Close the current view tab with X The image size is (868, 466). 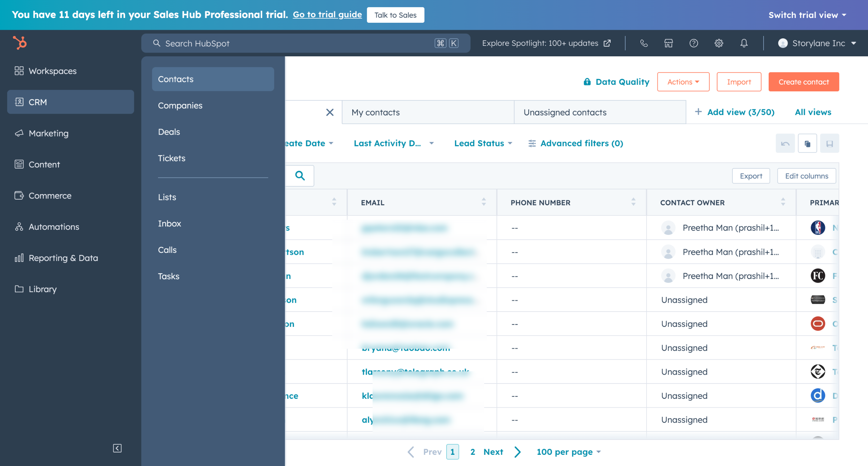330,112
